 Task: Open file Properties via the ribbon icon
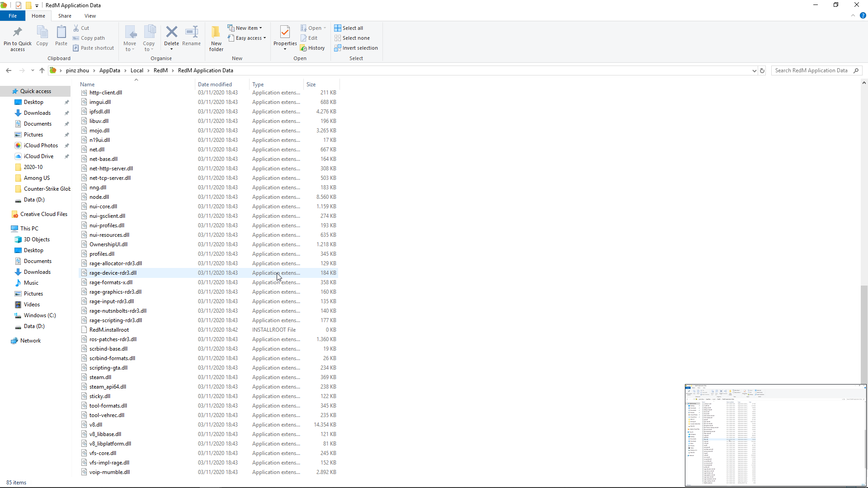pos(285,36)
